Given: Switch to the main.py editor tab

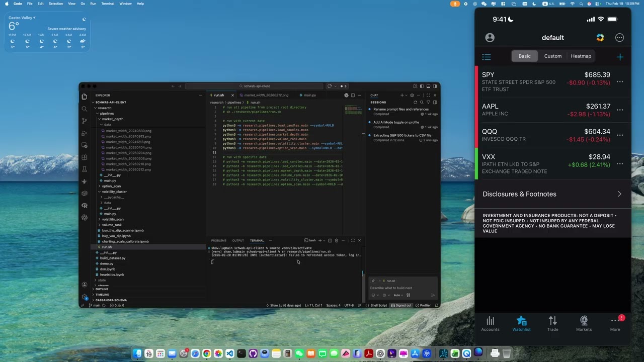Looking at the screenshot, I should [x=309, y=95].
